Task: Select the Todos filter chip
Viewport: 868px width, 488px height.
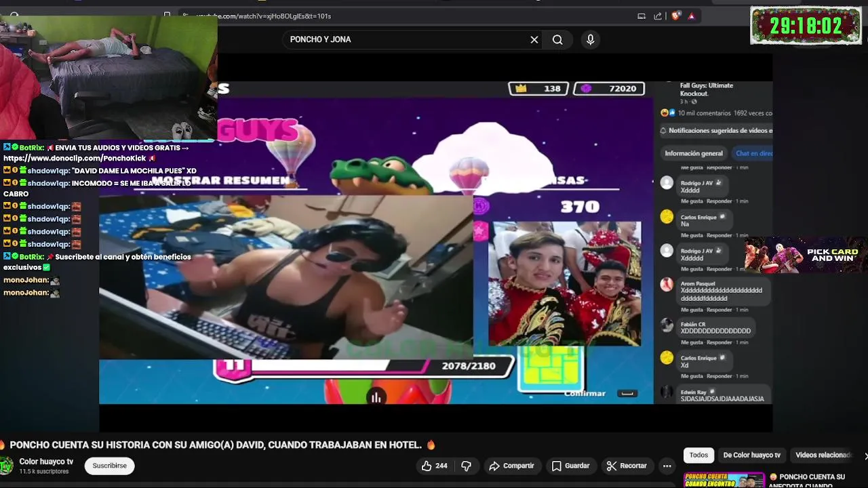Action: [x=698, y=455]
